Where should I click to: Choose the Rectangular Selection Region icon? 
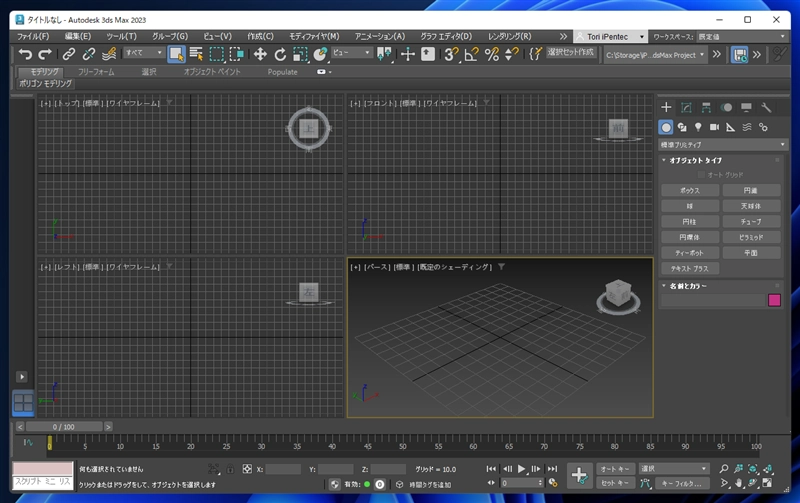click(216, 54)
